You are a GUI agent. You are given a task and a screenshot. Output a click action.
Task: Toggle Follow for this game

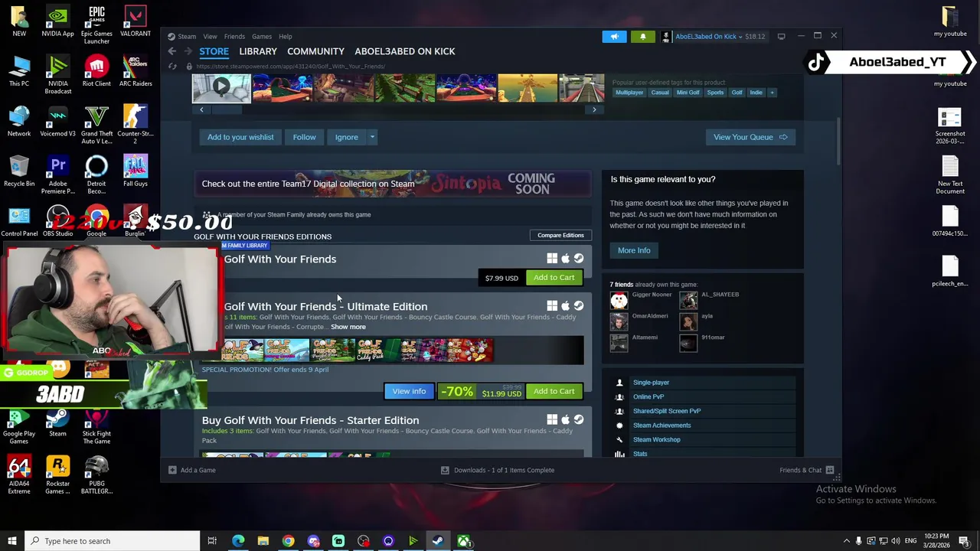tap(304, 137)
